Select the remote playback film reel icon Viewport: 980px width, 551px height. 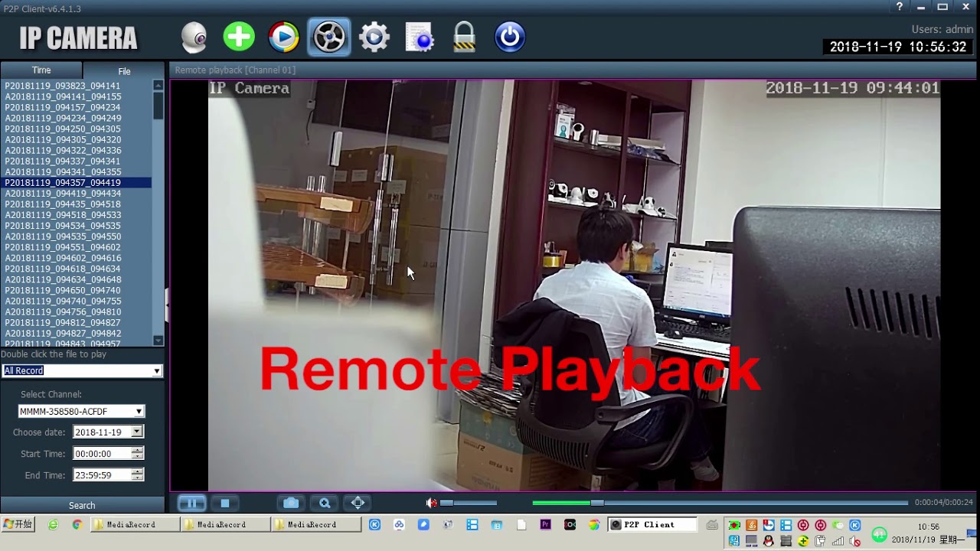(x=329, y=37)
